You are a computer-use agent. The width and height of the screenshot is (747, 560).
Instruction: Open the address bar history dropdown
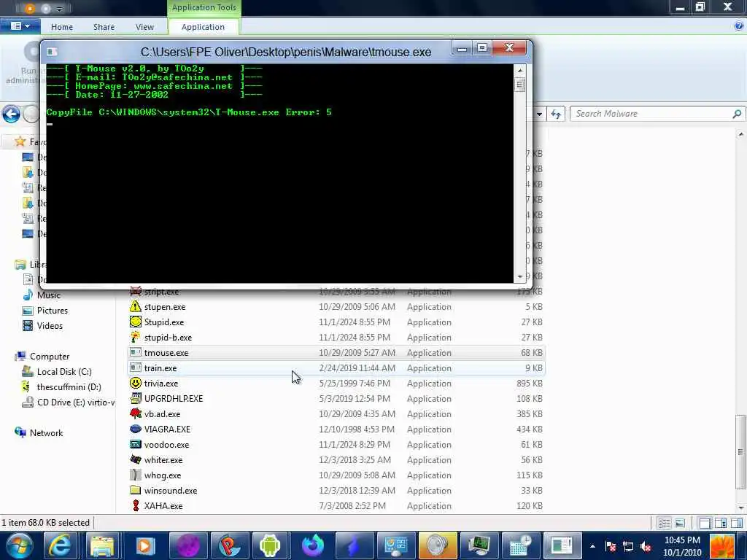tap(539, 114)
